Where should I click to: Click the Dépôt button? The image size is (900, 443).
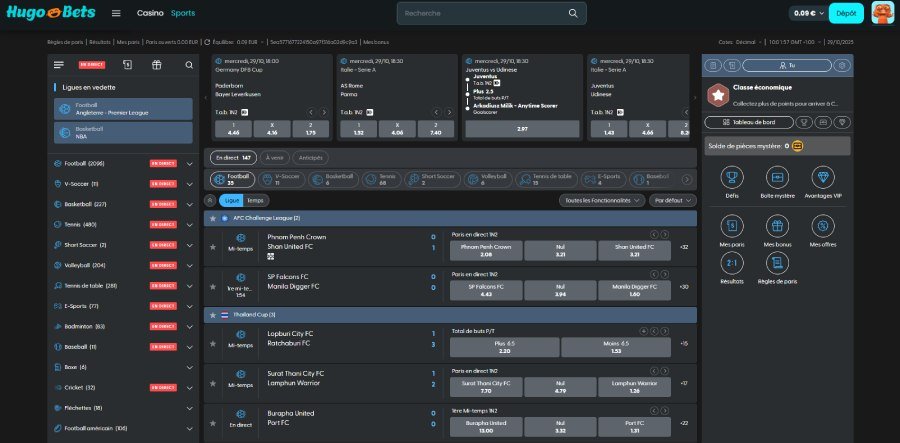pos(846,13)
